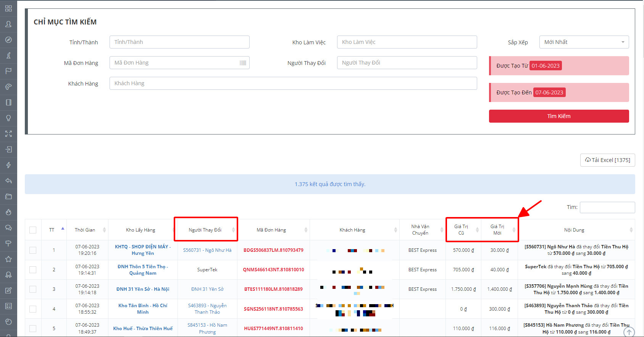Click the lightning bolt sidebar icon
The image size is (644, 337).
click(8, 165)
